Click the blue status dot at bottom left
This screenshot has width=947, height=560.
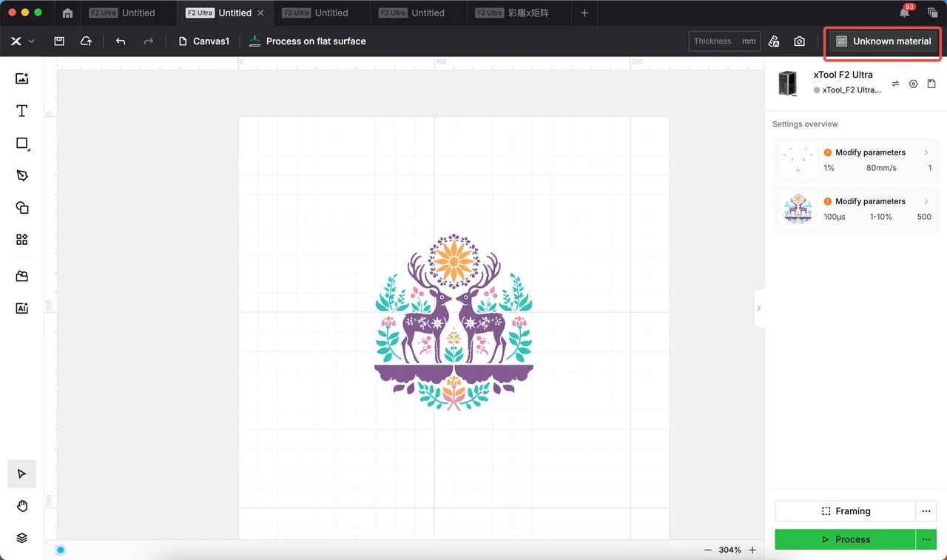pos(61,550)
